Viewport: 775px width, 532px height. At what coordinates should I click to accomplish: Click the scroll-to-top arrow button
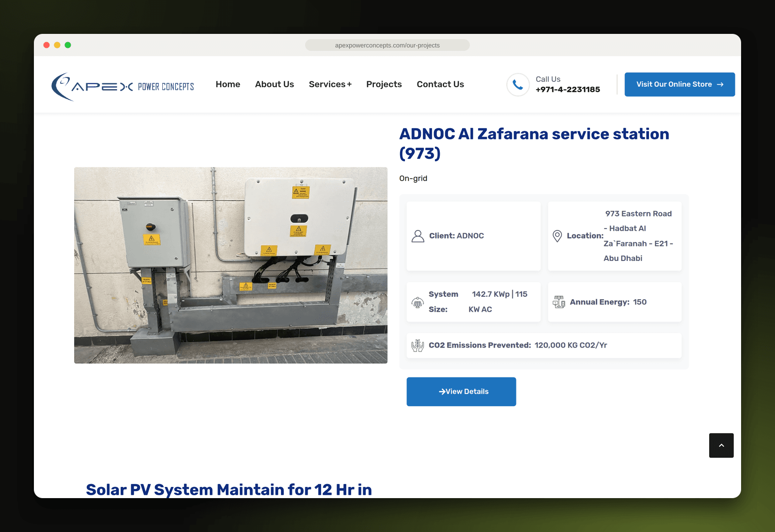click(x=721, y=445)
